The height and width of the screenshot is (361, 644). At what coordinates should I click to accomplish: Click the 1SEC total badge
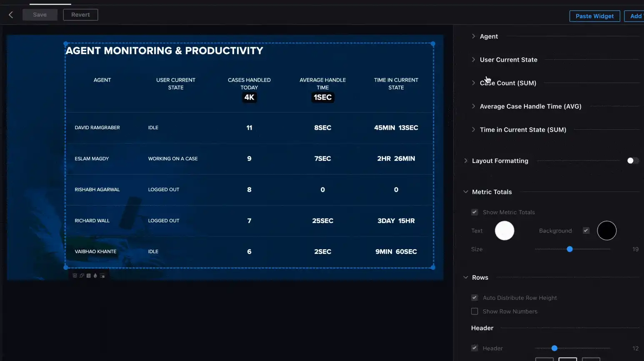[x=323, y=97]
